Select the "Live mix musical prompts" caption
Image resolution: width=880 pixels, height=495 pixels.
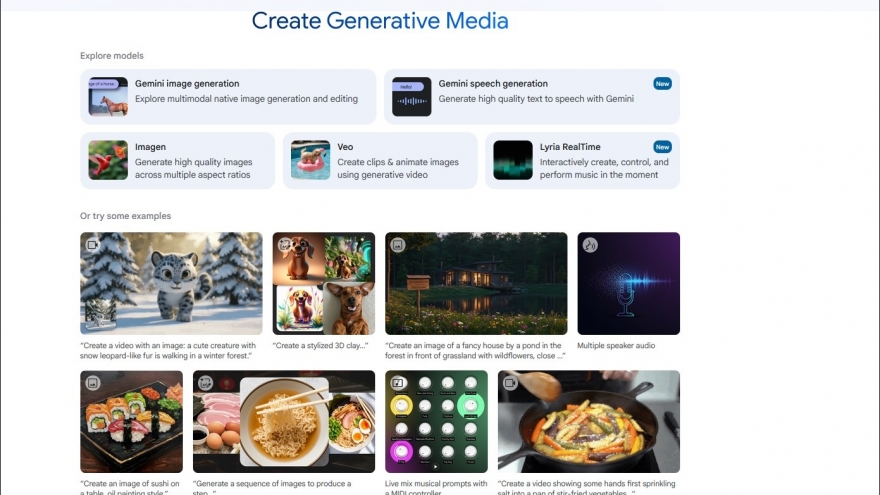pyautogui.click(x=436, y=484)
